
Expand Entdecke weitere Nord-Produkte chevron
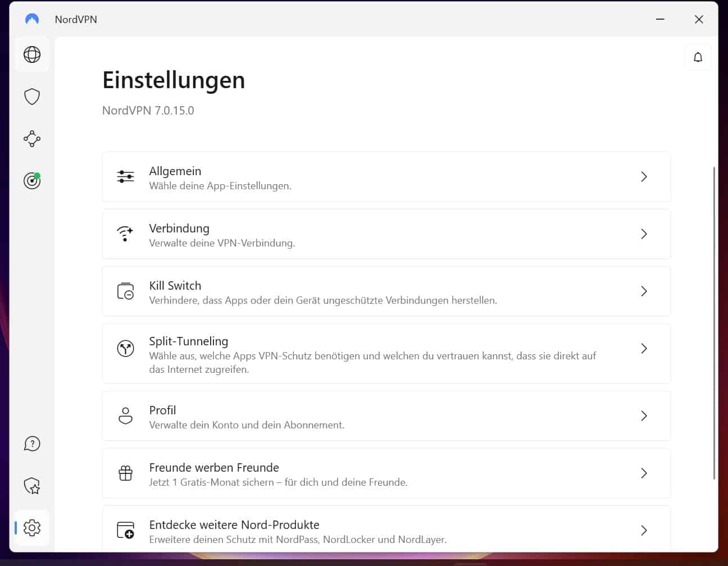(x=644, y=531)
